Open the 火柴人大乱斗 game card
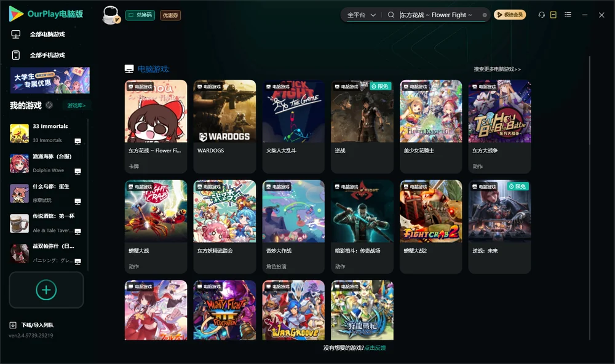 [293, 126]
